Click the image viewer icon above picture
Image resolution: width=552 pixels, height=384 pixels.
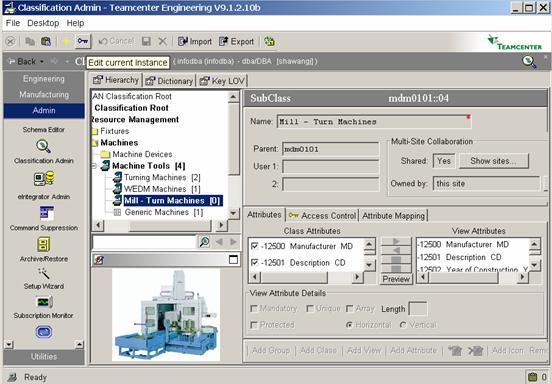(99, 260)
